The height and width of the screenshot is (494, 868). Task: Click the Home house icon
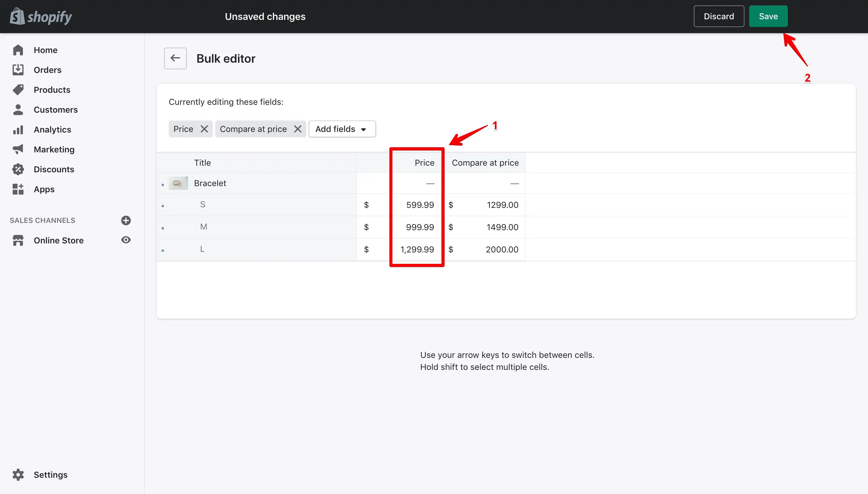(18, 50)
